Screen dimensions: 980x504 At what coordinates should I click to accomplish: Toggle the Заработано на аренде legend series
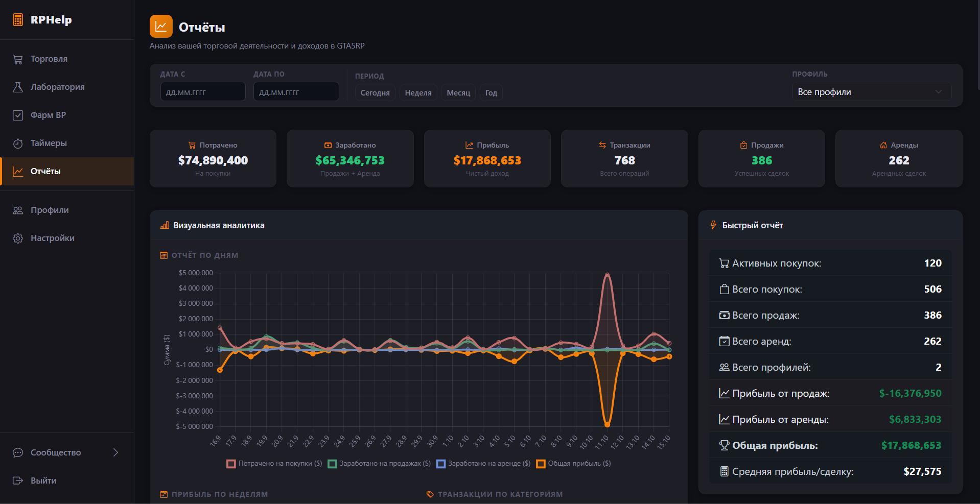click(483, 464)
